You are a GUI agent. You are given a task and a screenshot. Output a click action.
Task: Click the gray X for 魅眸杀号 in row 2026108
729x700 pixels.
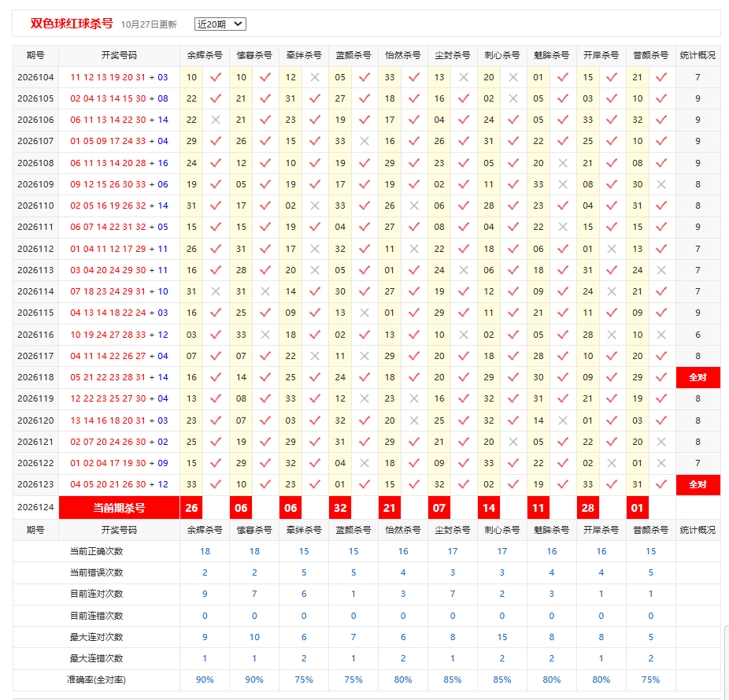tap(563, 163)
